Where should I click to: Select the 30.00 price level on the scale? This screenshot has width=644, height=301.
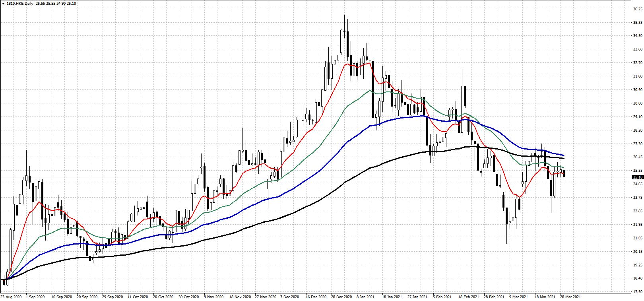coord(638,103)
